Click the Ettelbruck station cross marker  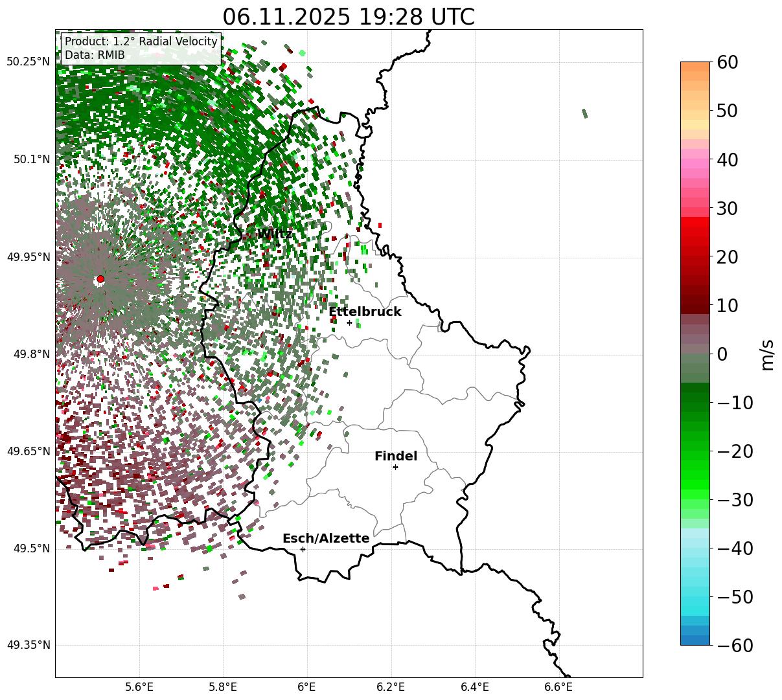tap(349, 322)
